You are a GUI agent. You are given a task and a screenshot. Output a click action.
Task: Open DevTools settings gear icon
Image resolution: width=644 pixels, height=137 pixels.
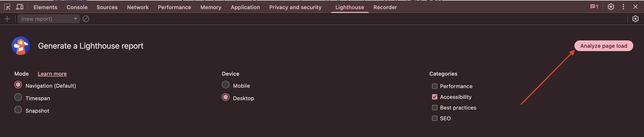[x=611, y=7]
